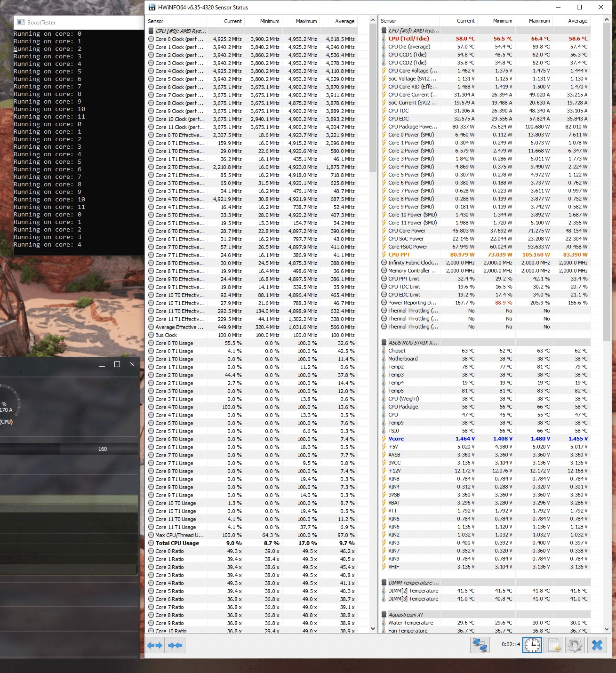Click left panel Sensor column header
The height and width of the screenshot is (673, 616).
176,21
